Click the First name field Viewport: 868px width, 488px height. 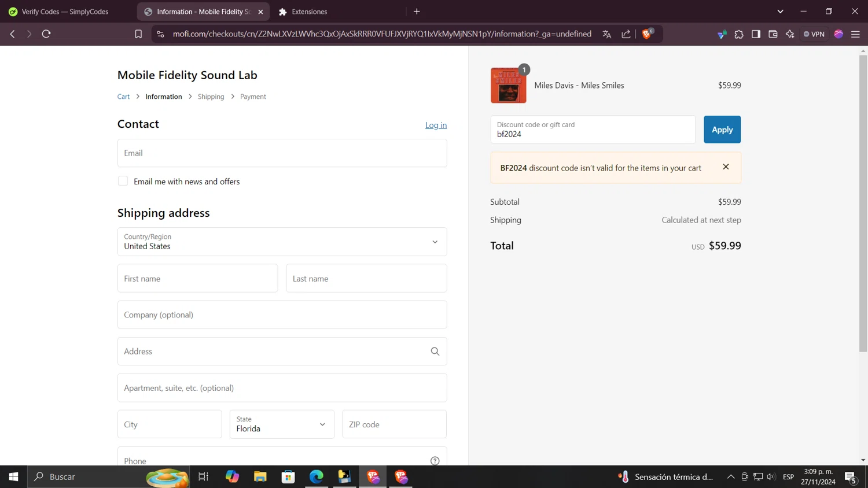point(197,278)
